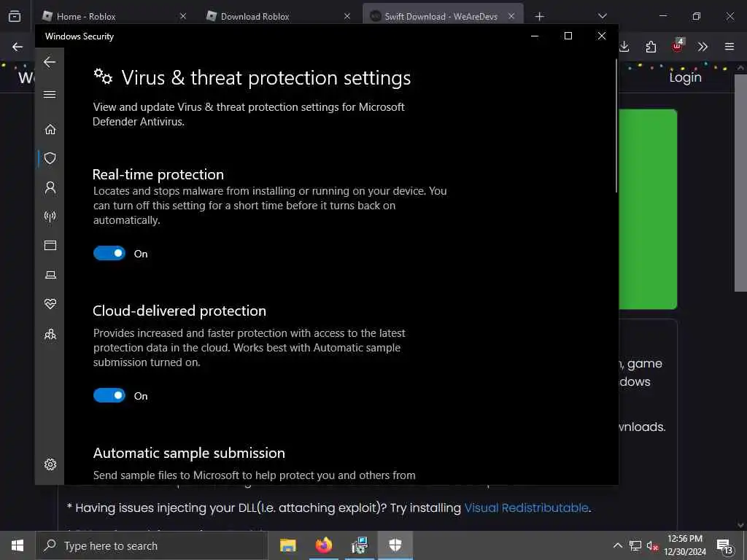Select Virus & threat protection shield icon
Screen dimensions: 747x560
point(50,158)
